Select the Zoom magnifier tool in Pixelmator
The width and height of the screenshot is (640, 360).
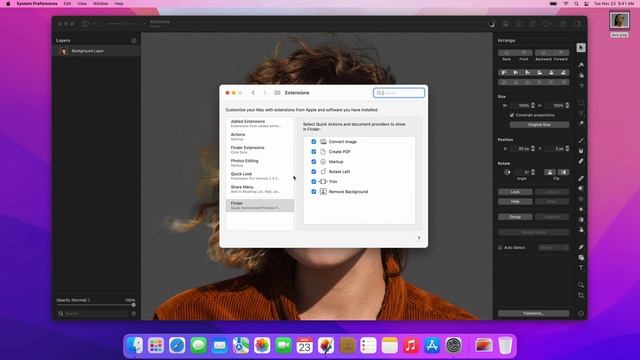coord(581,285)
